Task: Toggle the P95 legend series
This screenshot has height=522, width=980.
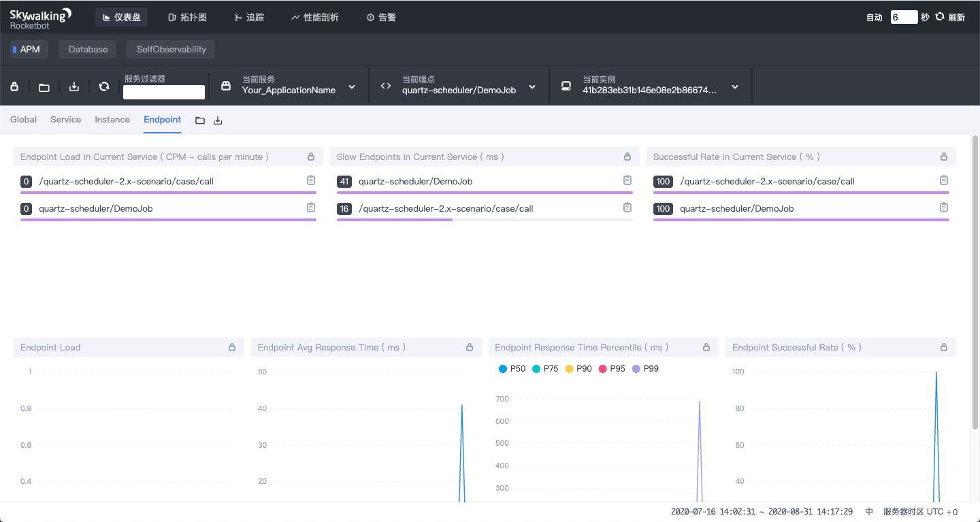Action: coord(612,369)
